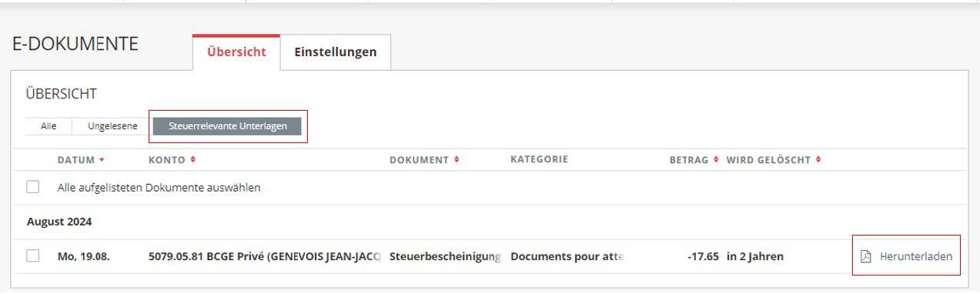Sort by Betrag column
980x294 pixels.
point(694,160)
